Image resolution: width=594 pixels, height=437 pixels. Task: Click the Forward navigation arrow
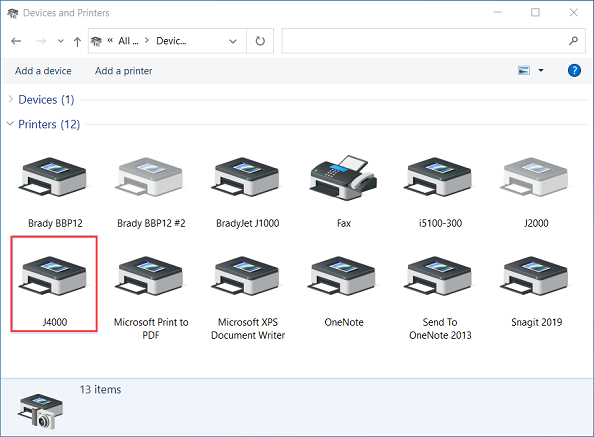click(x=41, y=41)
